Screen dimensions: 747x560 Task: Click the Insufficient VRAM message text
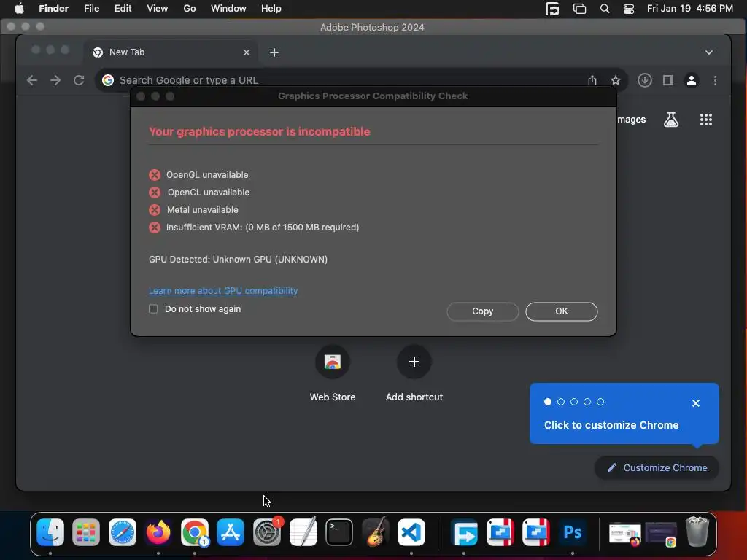point(263,227)
